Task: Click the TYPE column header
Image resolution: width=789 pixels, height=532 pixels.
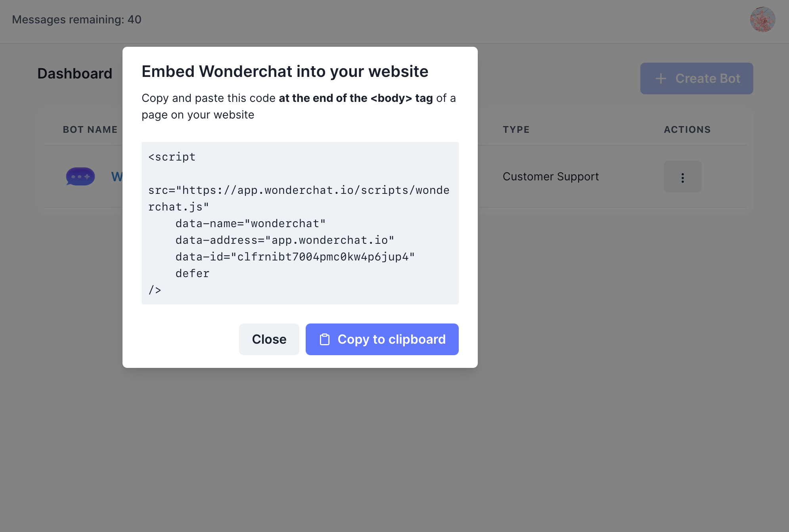Action: click(x=516, y=130)
